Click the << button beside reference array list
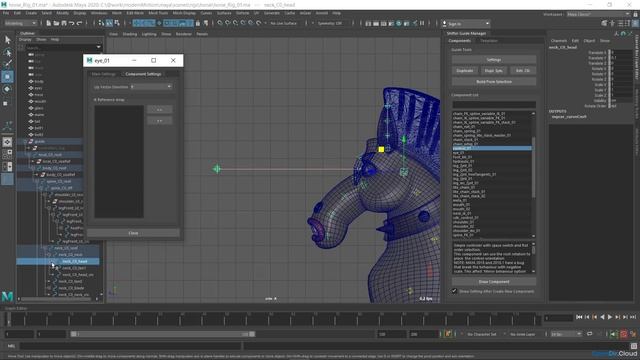 [160, 109]
